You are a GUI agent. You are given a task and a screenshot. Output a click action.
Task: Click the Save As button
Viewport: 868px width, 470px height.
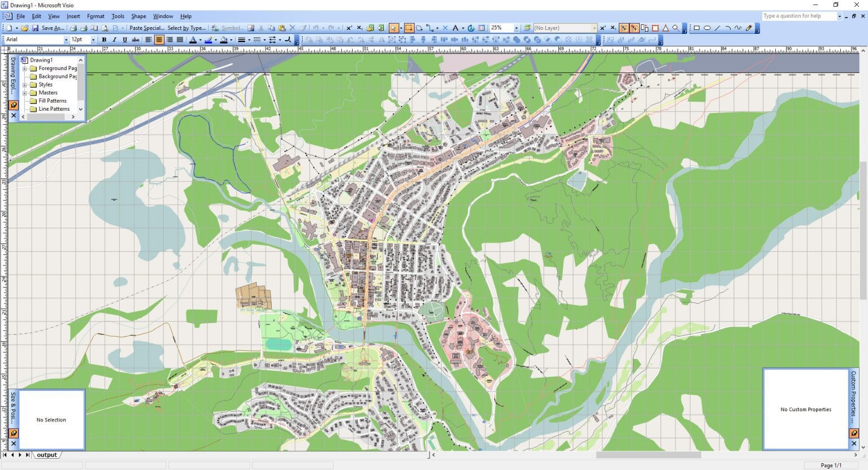(54, 27)
